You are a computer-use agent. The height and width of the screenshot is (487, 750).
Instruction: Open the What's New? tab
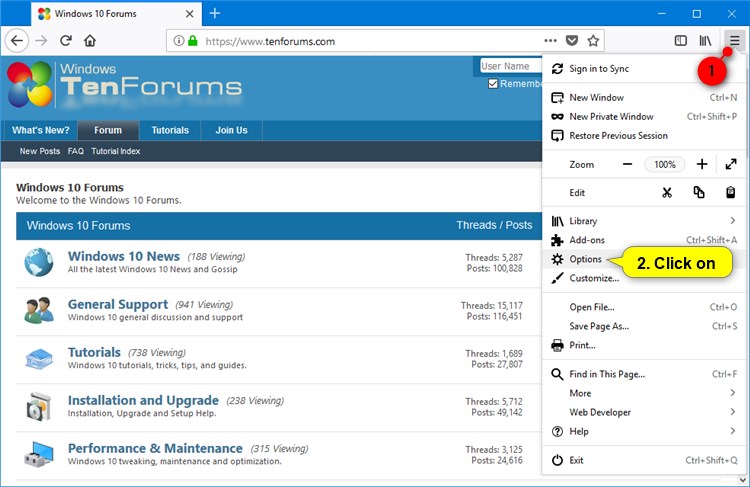41,130
